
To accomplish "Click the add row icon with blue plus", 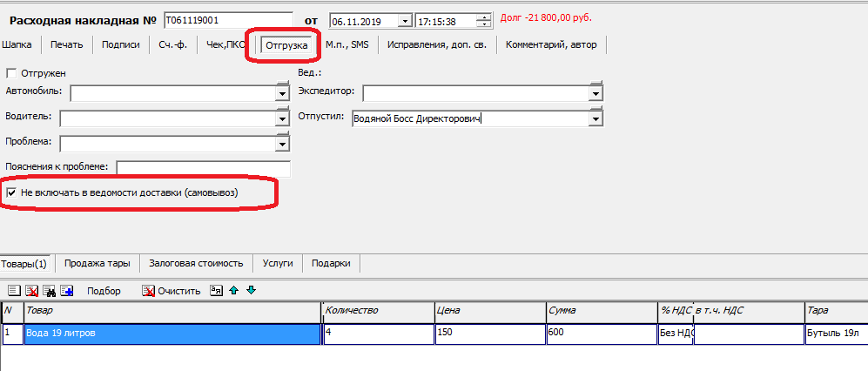I will [67, 291].
